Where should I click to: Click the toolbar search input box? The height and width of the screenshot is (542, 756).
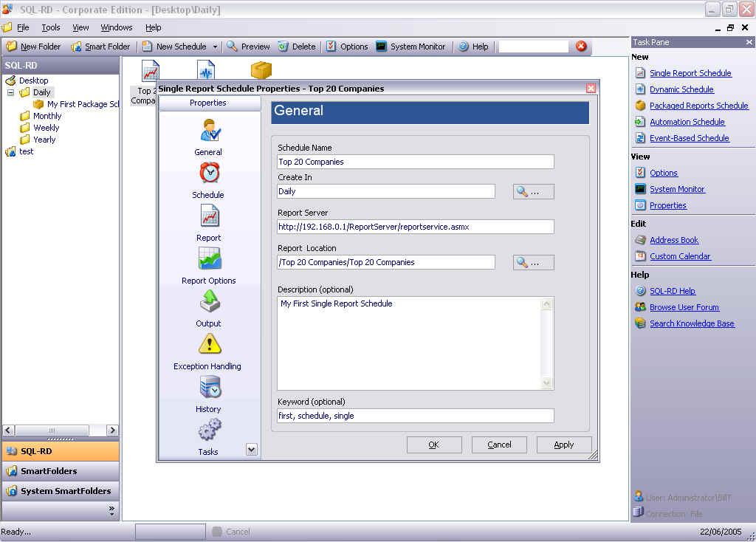(534, 47)
